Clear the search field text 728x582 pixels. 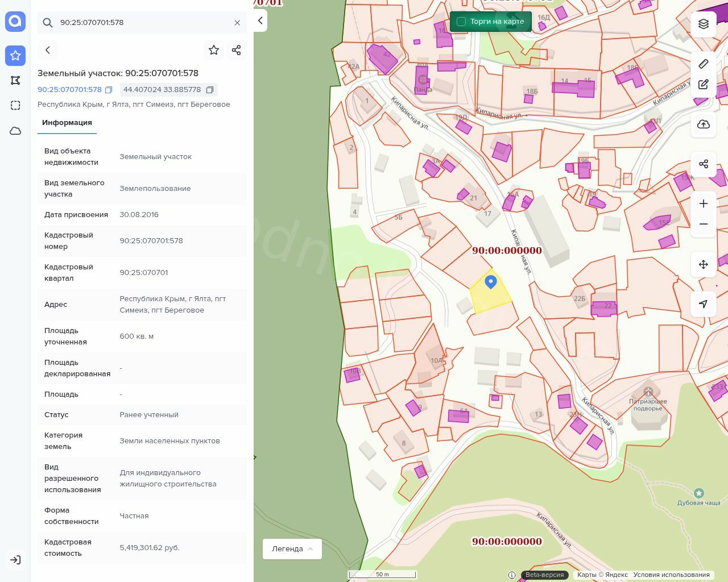pos(237,23)
